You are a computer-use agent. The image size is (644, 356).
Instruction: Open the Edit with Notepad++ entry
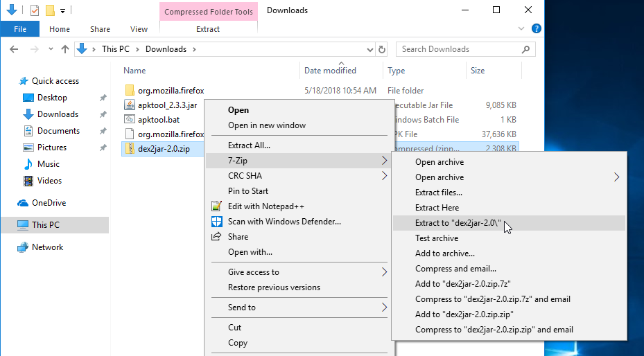click(x=266, y=206)
